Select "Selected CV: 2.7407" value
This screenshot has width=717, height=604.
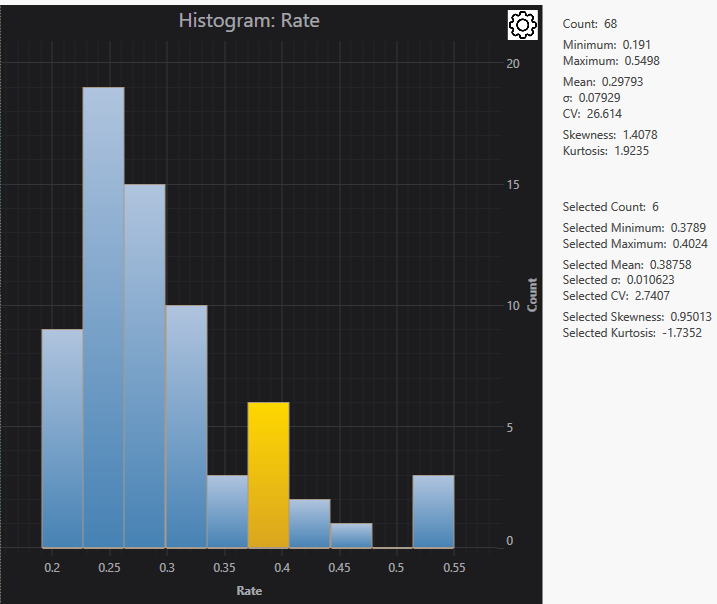click(x=616, y=296)
